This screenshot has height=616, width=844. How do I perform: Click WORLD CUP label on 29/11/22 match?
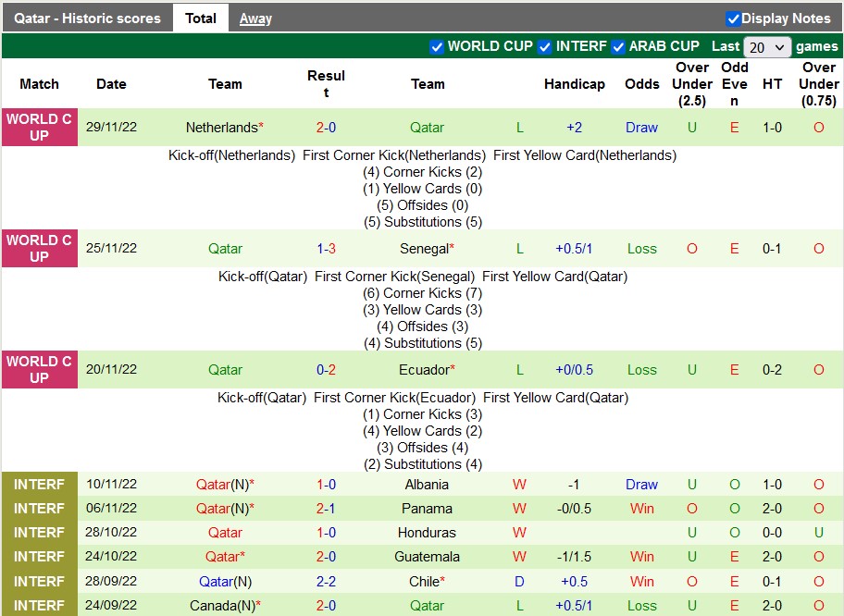[39, 128]
